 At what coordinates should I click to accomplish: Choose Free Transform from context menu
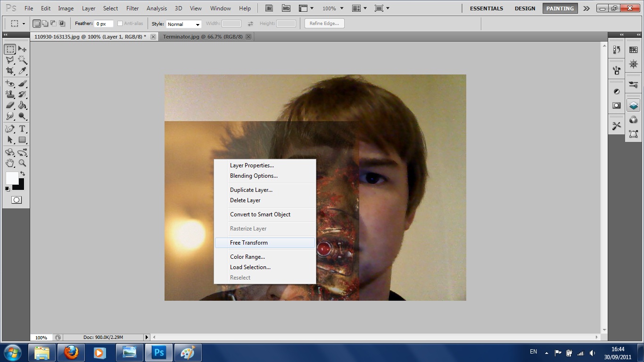265,243
